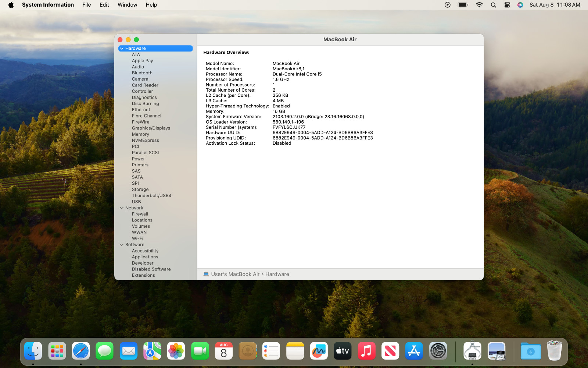Open the Edit menu

(x=104, y=5)
